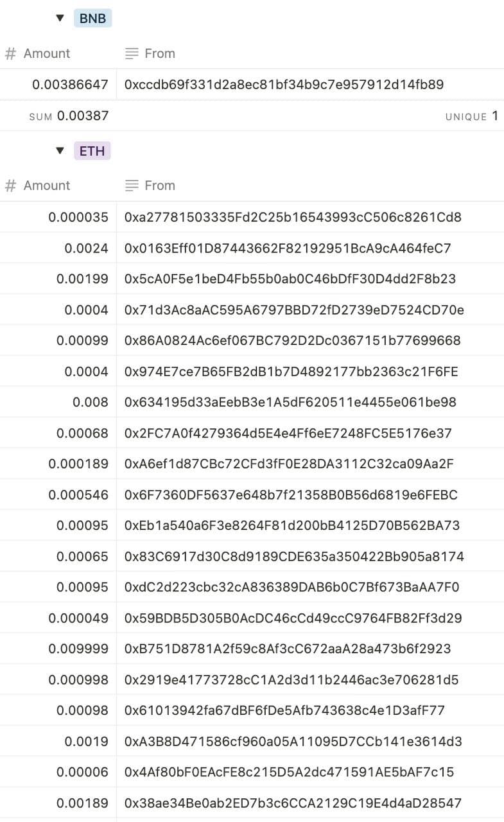Click the number icon in ETH Amount header
This screenshot has height=822, width=504.
coord(10,186)
